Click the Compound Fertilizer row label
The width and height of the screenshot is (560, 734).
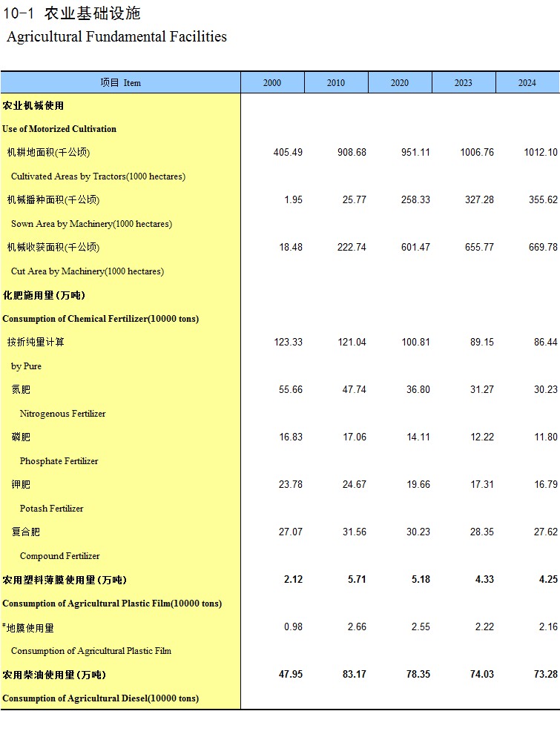59,556
